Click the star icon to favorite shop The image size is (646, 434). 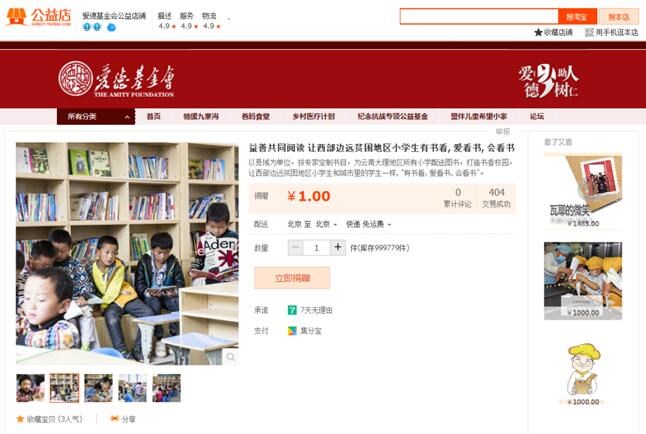point(538,32)
